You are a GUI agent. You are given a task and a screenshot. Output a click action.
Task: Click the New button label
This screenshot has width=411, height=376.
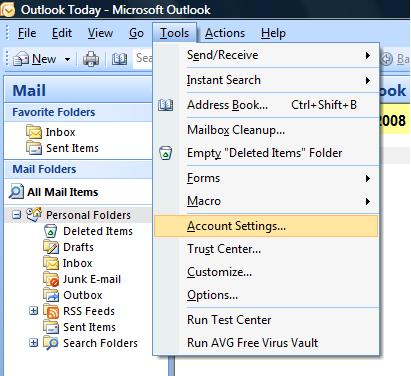(x=44, y=59)
